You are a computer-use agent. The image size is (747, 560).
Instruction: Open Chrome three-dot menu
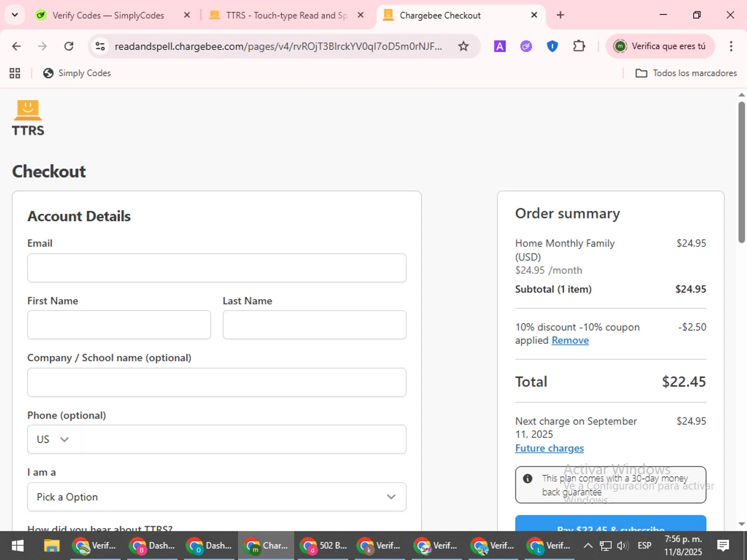click(x=731, y=46)
